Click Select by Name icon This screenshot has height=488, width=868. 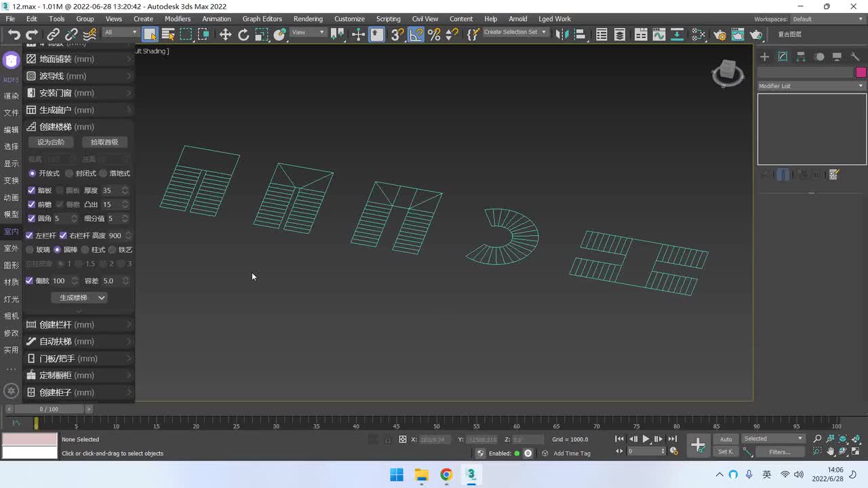(x=168, y=35)
